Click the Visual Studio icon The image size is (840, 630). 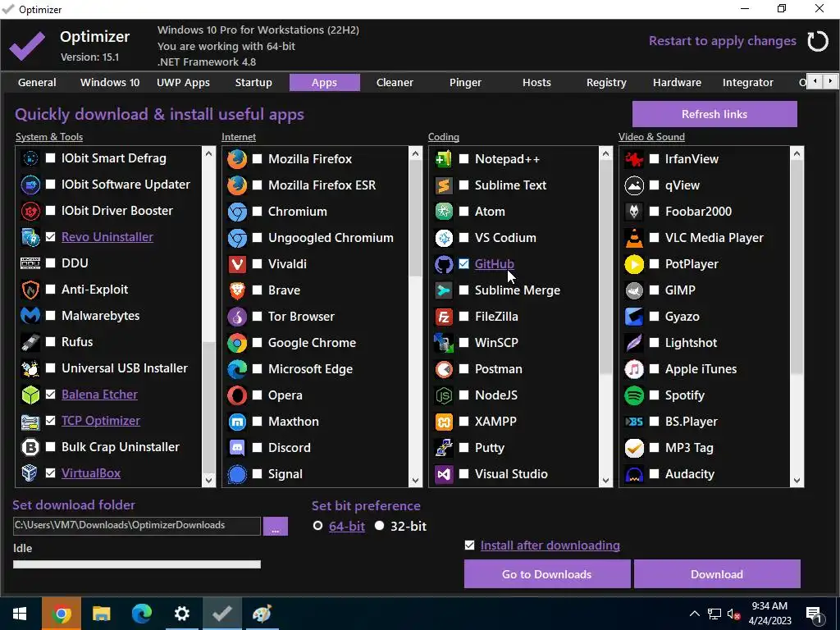(x=444, y=474)
